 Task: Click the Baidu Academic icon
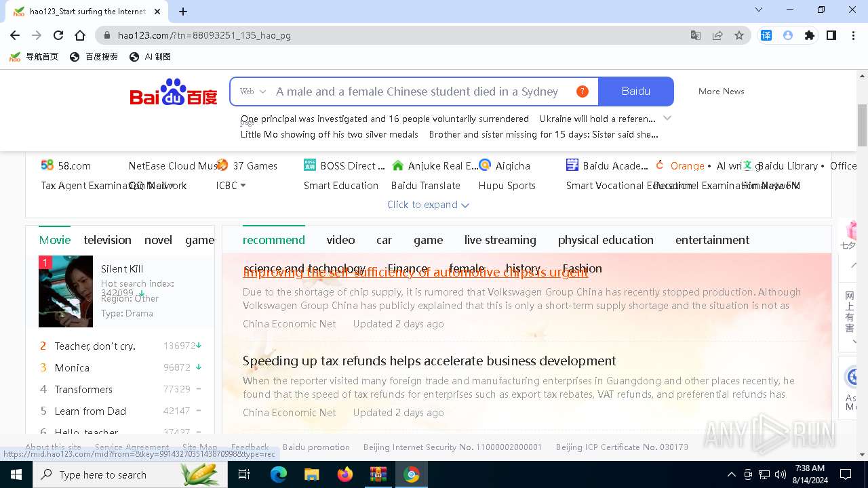[572, 165]
